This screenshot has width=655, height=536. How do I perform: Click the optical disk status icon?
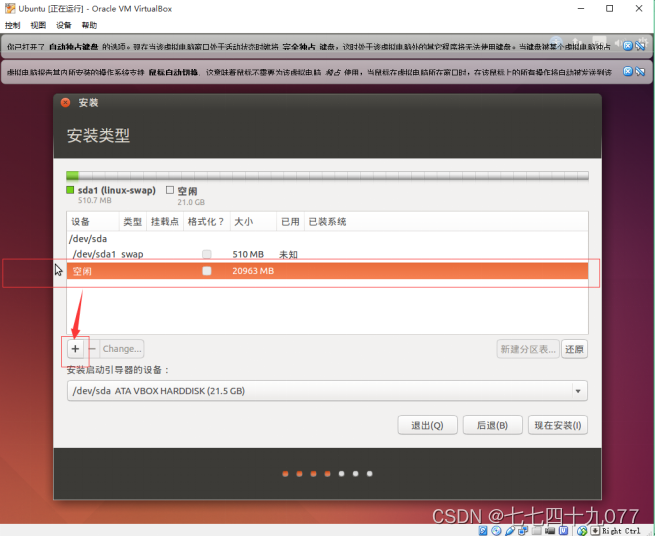(x=496, y=531)
